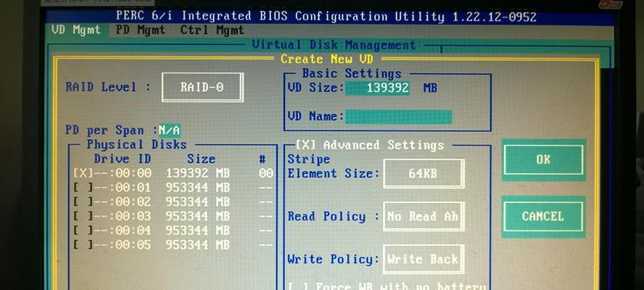Image resolution: width=644 pixels, height=290 pixels.
Task: Click the CANCEL button
Action: pyautogui.click(x=543, y=217)
